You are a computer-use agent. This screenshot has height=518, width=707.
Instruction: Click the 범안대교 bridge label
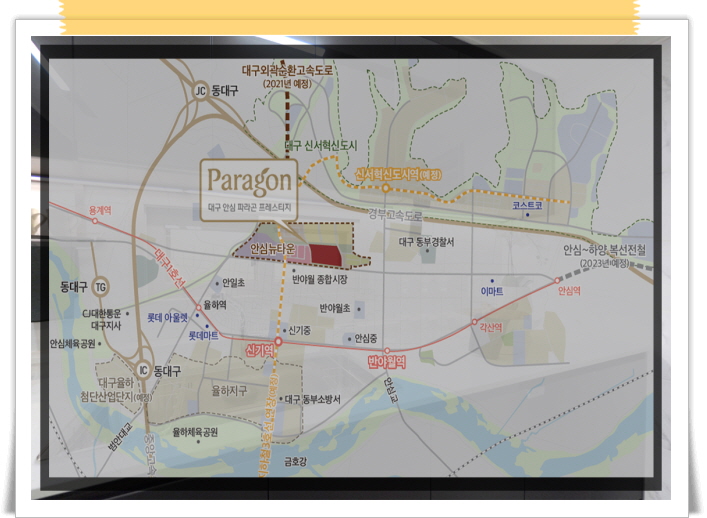[120, 436]
